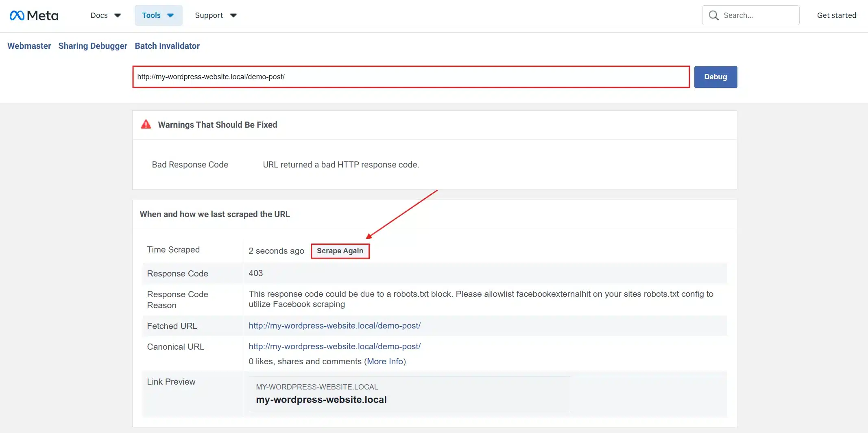Click the 'Time Scraped' label
Screen dimensions: 868x433
(x=173, y=250)
